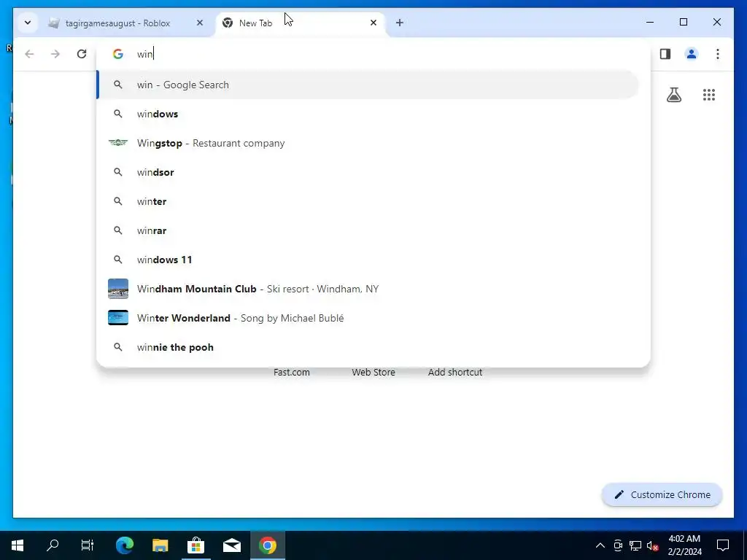Click Add shortcut
This screenshot has height=560, width=747.
coord(455,373)
